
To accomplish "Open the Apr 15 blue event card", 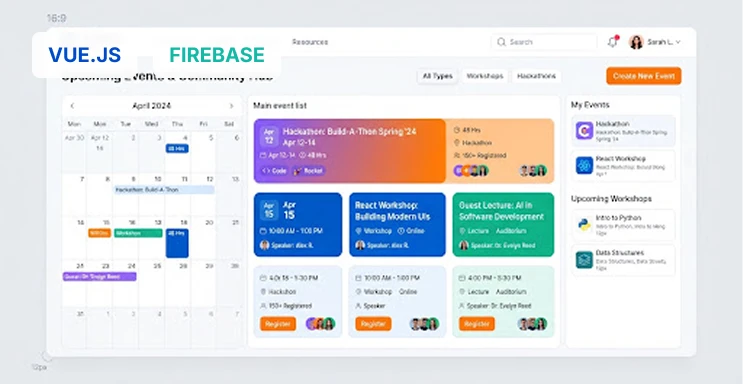I will pyautogui.click(x=298, y=225).
